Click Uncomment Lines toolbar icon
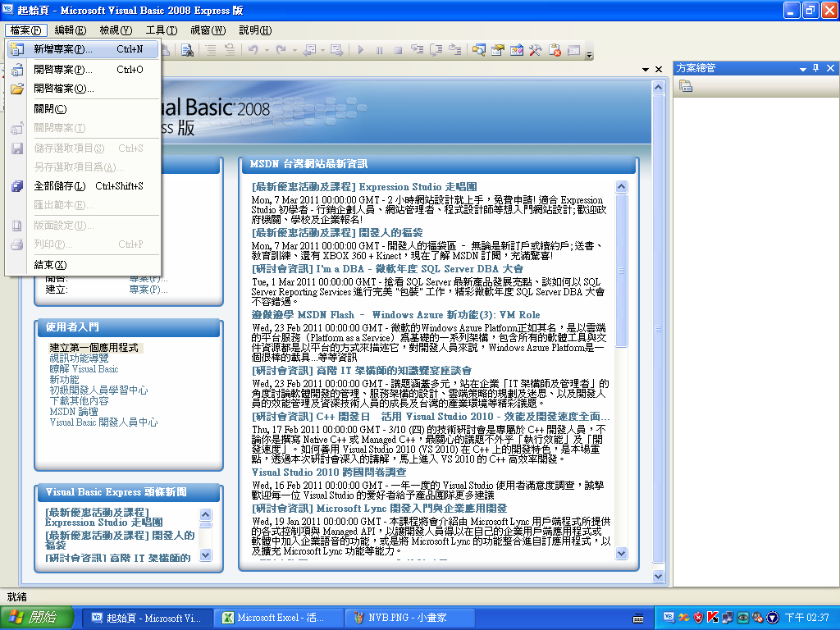Viewport: 840px width, 630px height. (x=230, y=50)
